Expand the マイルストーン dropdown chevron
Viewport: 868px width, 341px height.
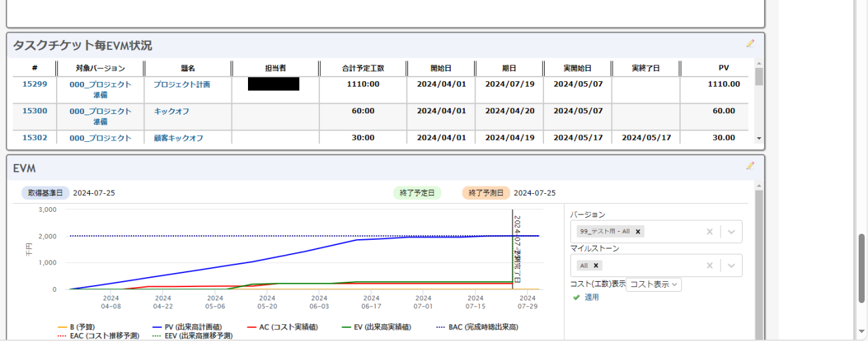[x=731, y=265]
